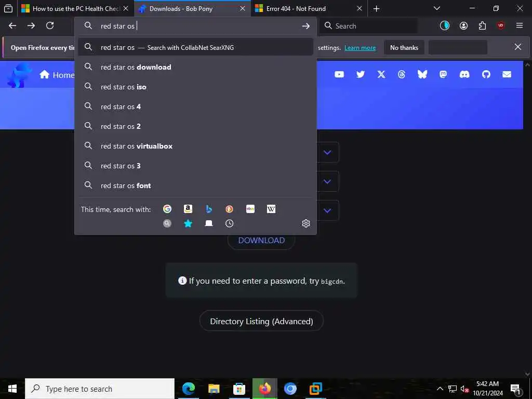This screenshot has width=532, height=399.
Task: Switch to the PC Health Check tab
Action: (75, 8)
